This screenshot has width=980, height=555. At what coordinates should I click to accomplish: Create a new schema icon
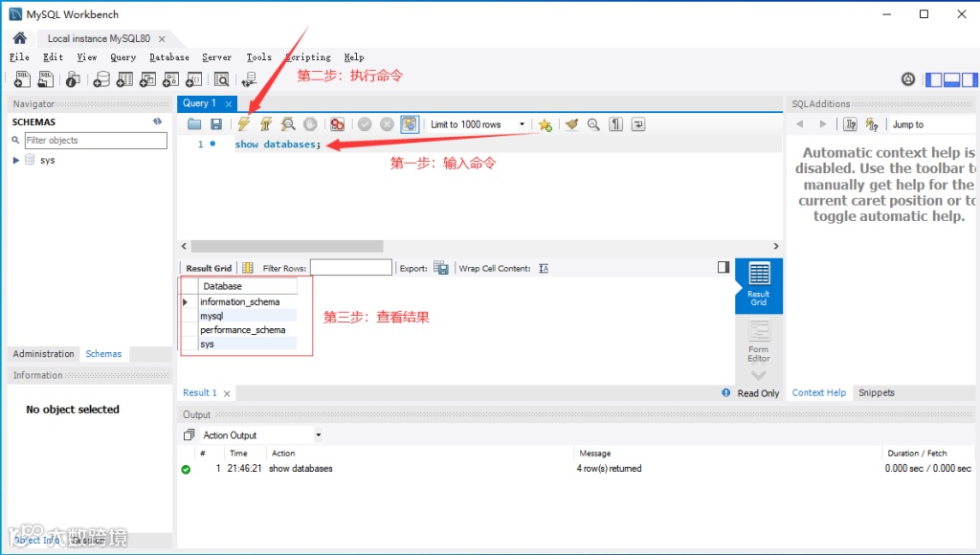[x=101, y=79]
